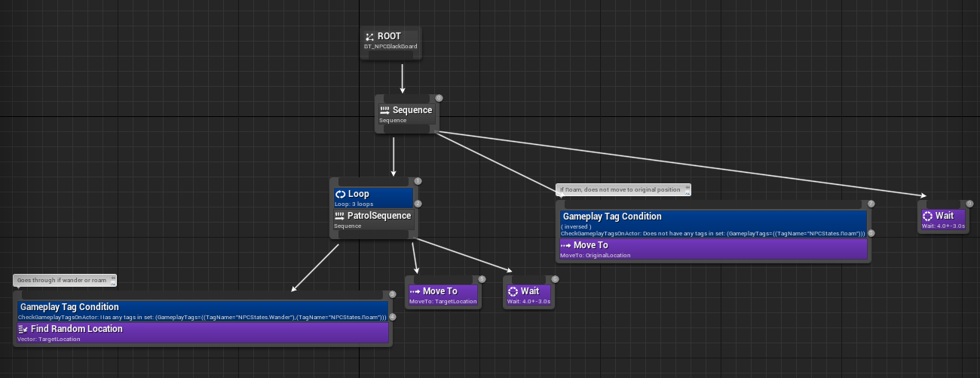Image resolution: width=980 pixels, height=378 pixels.
Task: Click the 'Loop: 3 loops' description text
Action: click(352, 204)
